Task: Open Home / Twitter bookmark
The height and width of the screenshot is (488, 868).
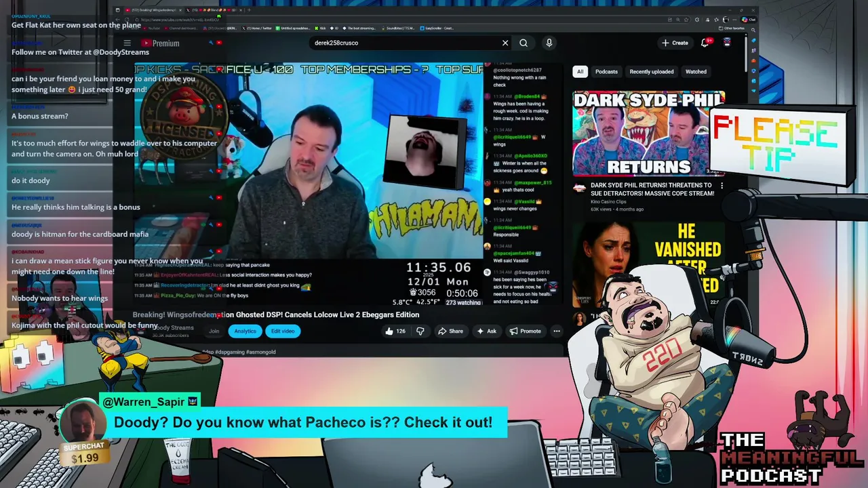Action: click(256, 28)
